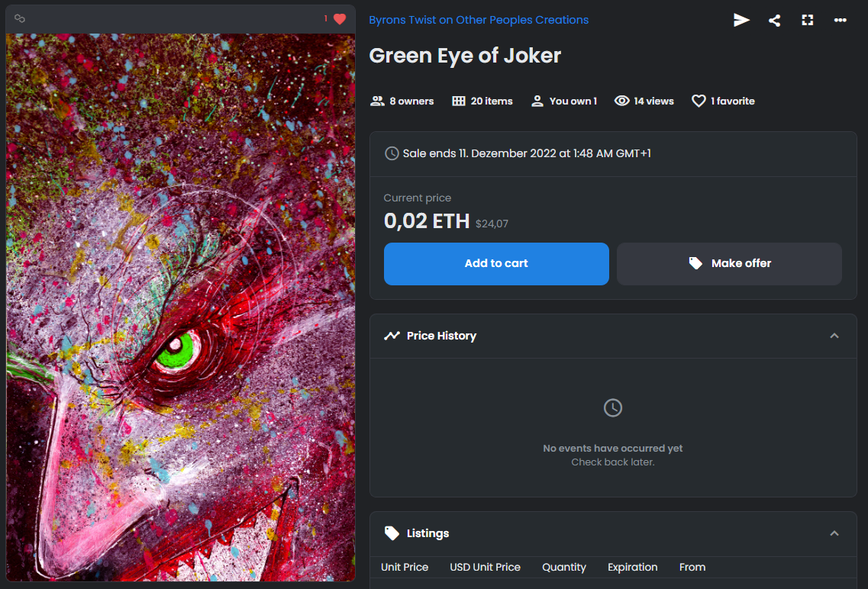This screenshot has height=589, width=868.
Task: Click the Unit Price column header
Action: (x=404, y=567)
